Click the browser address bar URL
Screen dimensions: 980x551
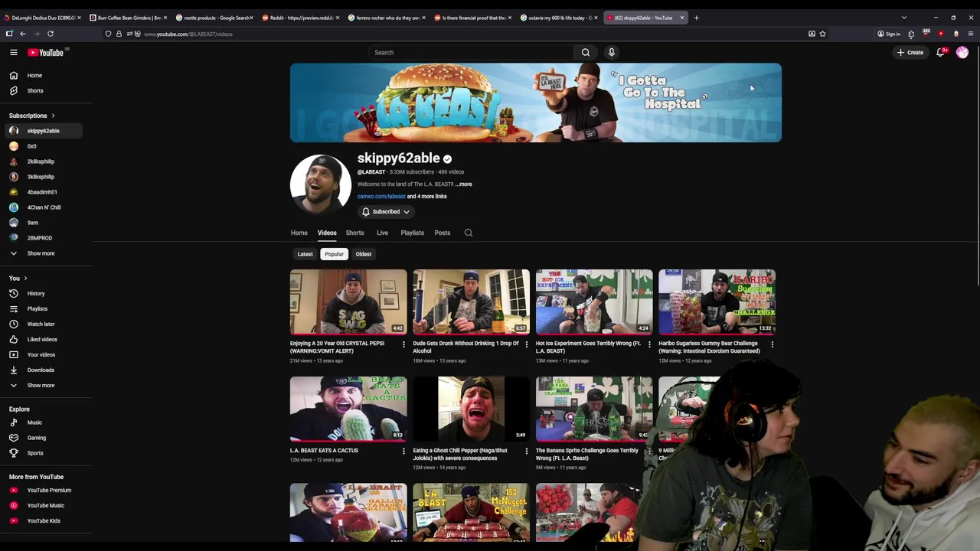(188, 34)
